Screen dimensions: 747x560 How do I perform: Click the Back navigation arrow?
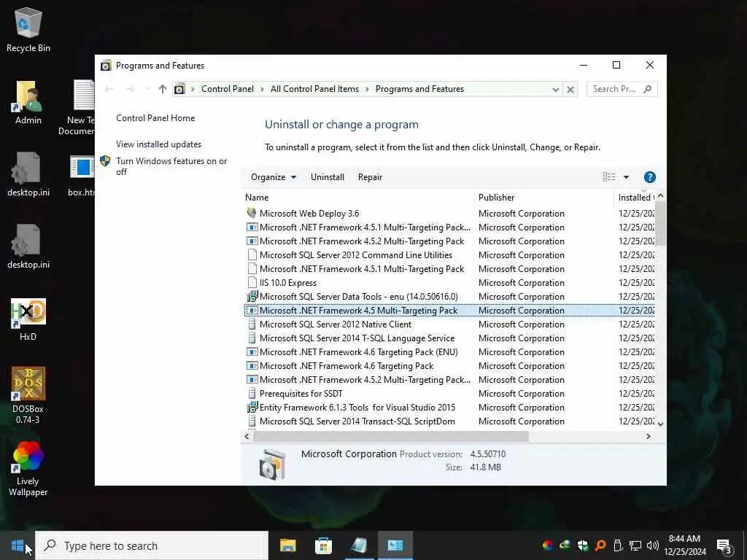coord(109,89)
